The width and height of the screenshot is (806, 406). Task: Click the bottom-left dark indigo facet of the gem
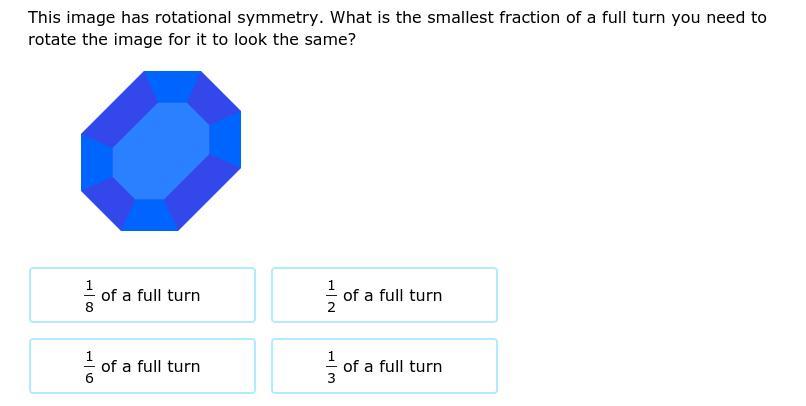coord(109,202)
